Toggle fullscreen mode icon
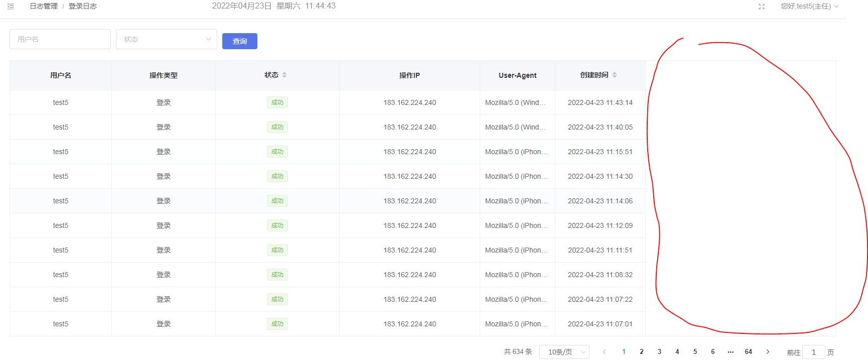This screenshot has height=360, width=868. (x=762, y=7)
